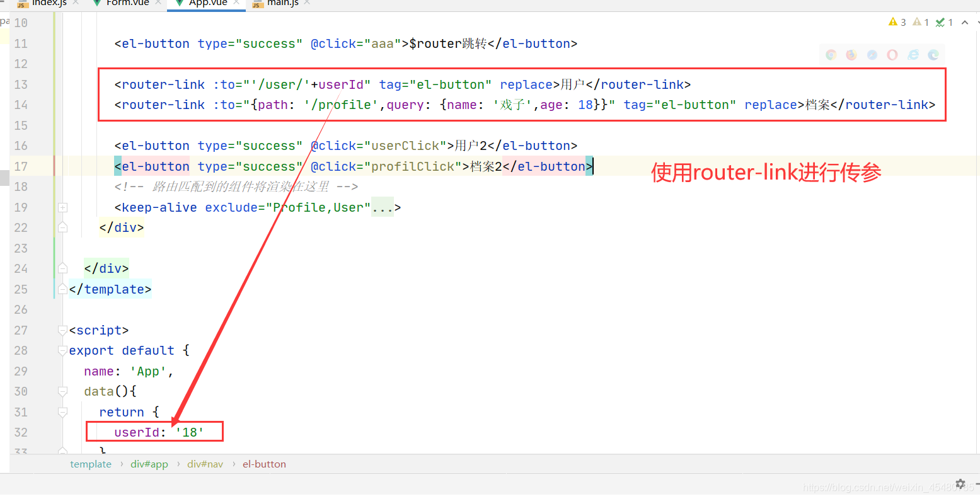The image size is (980, 499).
Task: Click 'div#nav' in the breadcrumb bar
Action: (205, 464)
